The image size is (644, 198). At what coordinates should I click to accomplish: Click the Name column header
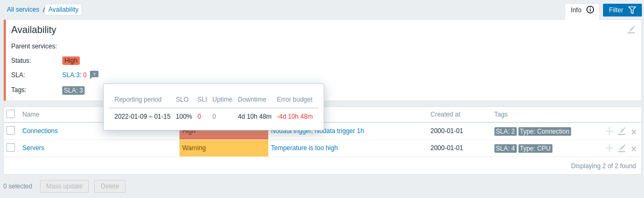click(x=31, y=114)
